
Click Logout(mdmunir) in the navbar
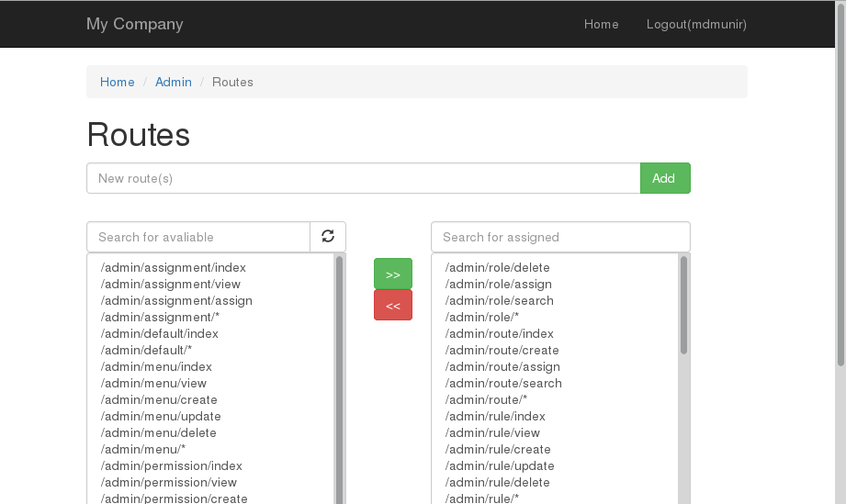click(696, 24)
